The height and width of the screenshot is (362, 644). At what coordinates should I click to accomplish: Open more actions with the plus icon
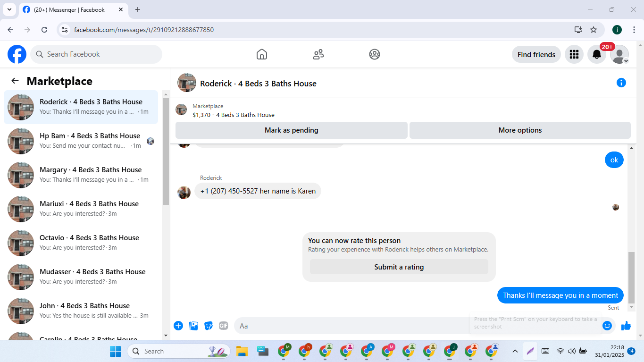(x=178, y=326)
